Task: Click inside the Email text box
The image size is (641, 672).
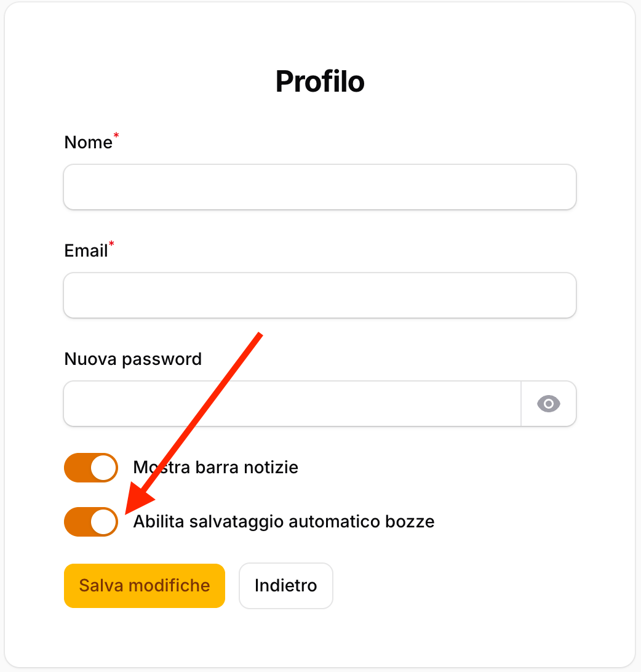Action: point(320,295)
